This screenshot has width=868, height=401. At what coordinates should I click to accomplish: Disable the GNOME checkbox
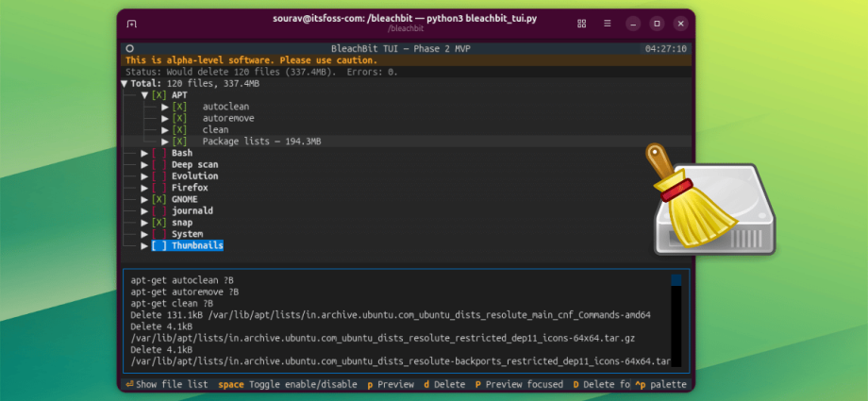tap(159, 199)
